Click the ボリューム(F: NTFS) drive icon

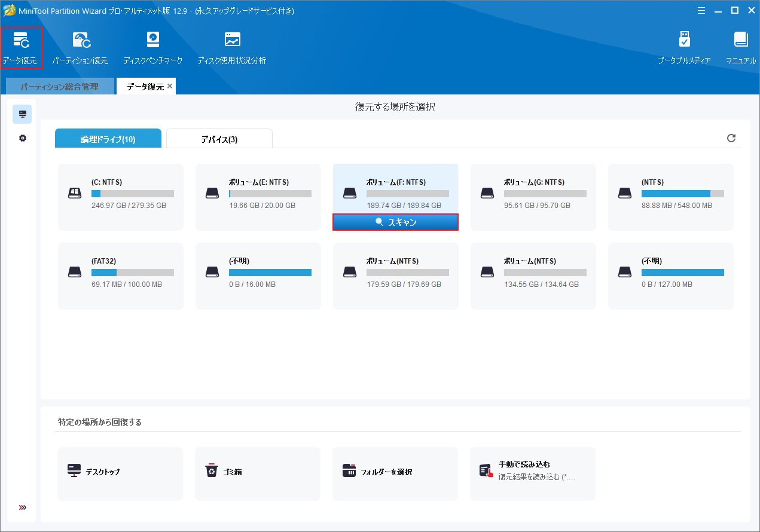coord(350,193)
